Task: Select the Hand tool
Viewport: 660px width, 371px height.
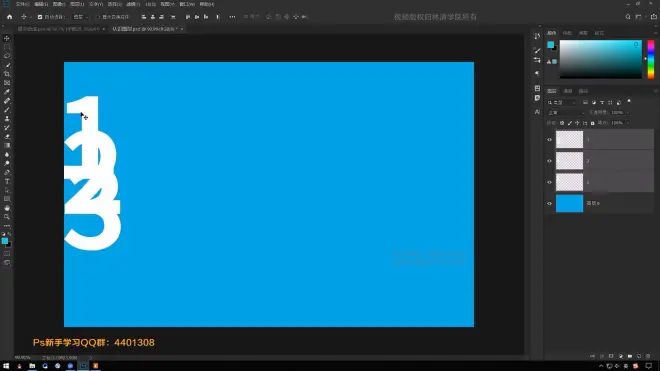Action: pyautogui.click(x=7, y=208)
